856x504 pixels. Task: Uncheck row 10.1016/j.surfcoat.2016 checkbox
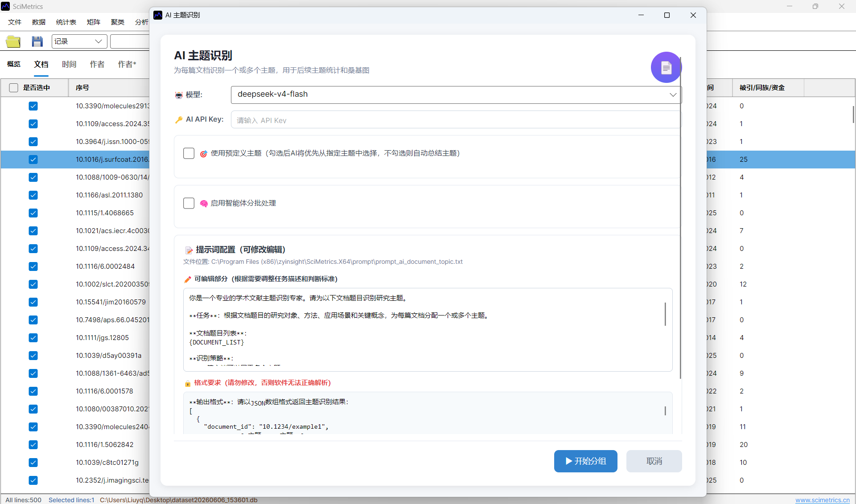tap(33, 160)
